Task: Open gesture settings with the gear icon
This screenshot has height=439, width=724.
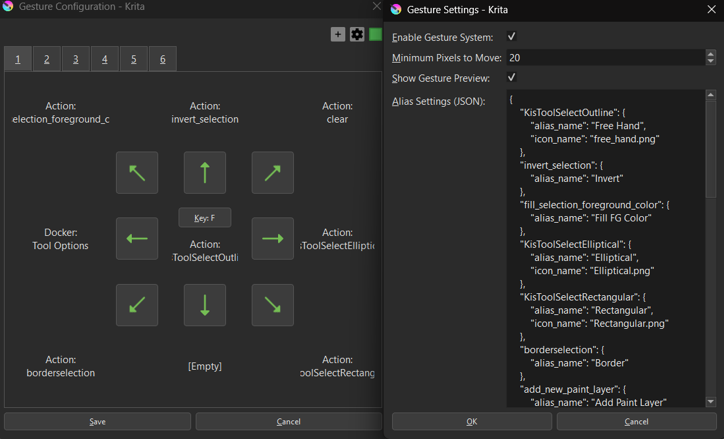Action: point(357,34)
